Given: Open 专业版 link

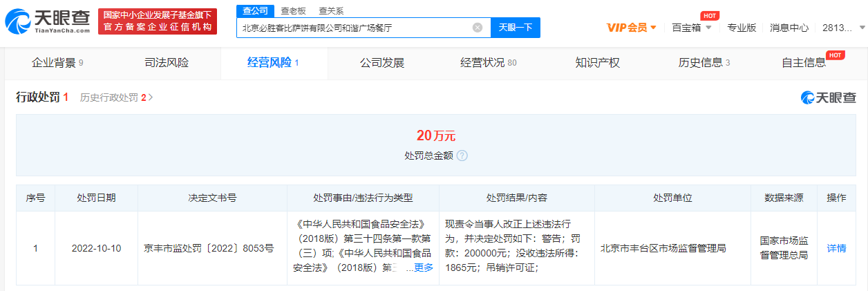Looking at the screenshot, I should click(x=742, y=28).
